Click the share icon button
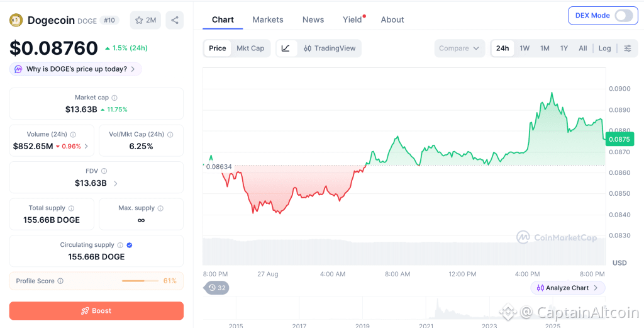Viewport: 644px width, 328px height. point(175,20)
